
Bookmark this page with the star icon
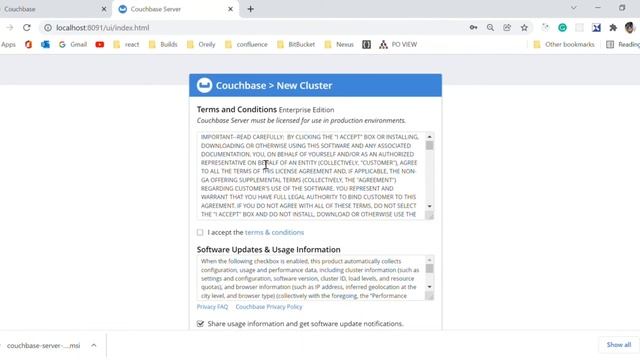point(524,28)
